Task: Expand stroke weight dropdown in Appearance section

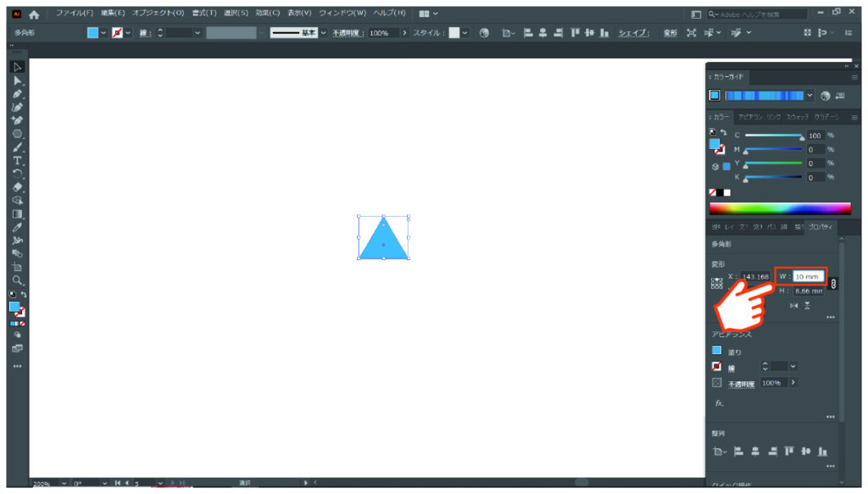Action: tap(793, 366)
